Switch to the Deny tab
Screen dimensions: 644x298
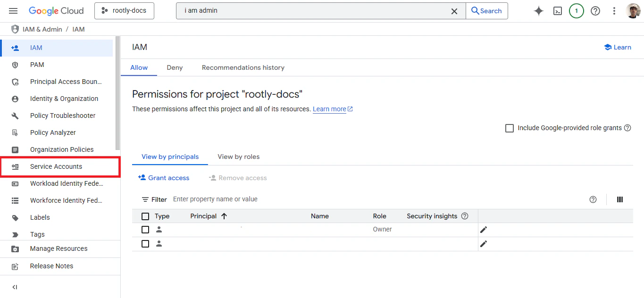pos(174,67)
